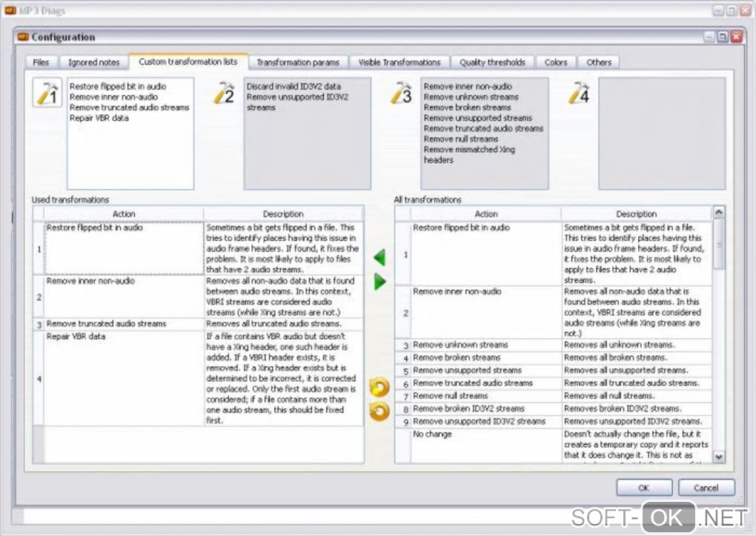Click the scroll down arrow in All transformations

coord(718,457)
